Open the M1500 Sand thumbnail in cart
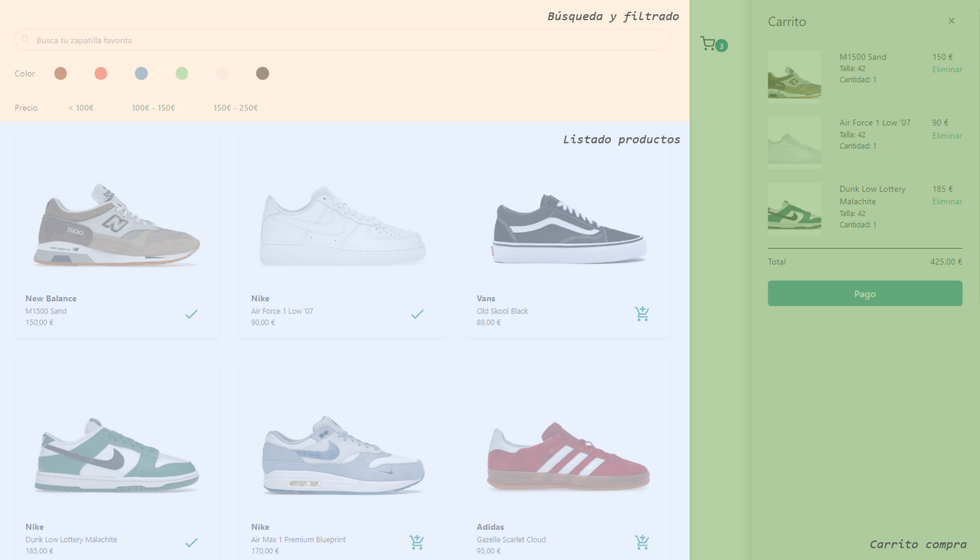Screen dimensions: 980x560 [794, 75]
